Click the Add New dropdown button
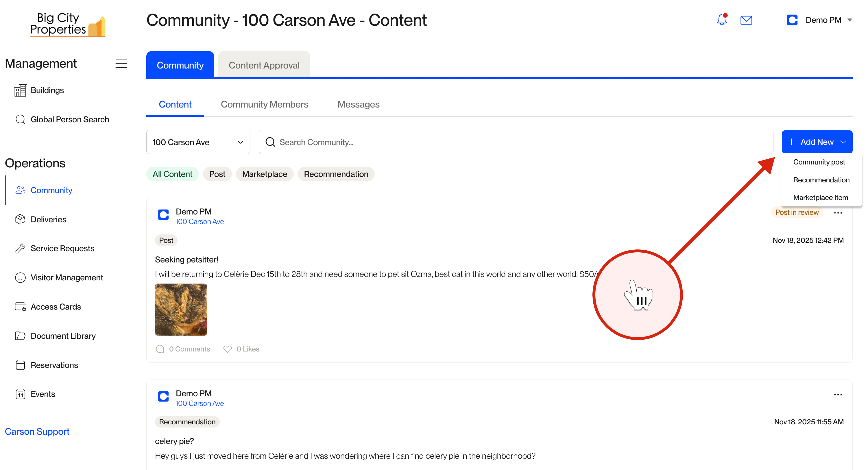 pyautogui.click(x=817, y=142)
